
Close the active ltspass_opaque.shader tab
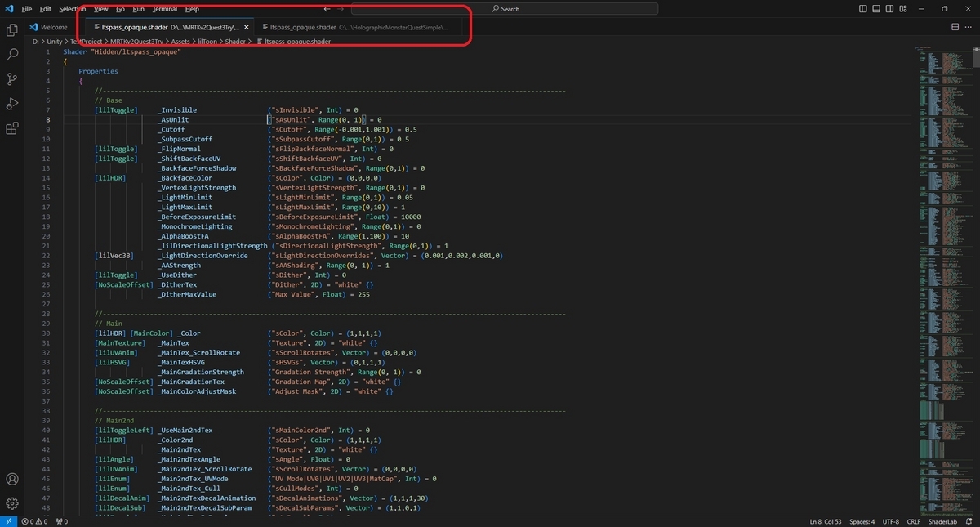[x=247, y=27]
